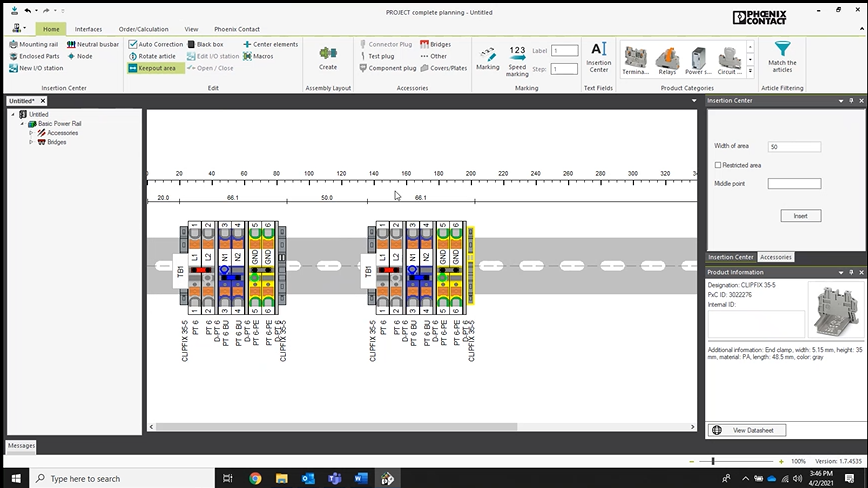This screenshot has width=868, height=488.
Task: Expand the Product Categories gallery
Action: pos(750,71)
